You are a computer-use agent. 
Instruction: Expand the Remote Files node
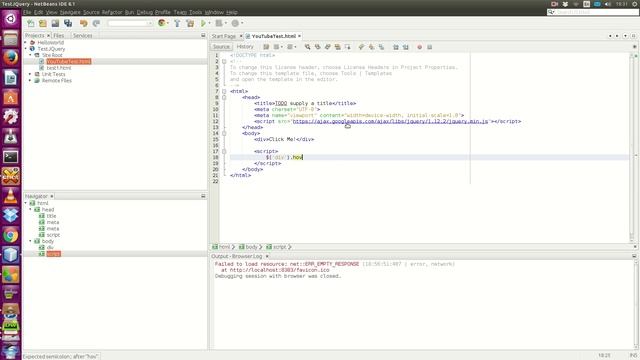coord(30,80)
